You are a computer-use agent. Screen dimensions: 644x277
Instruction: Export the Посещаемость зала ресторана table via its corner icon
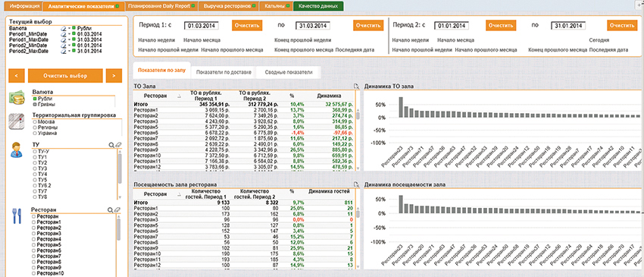(x=357, y=185)
